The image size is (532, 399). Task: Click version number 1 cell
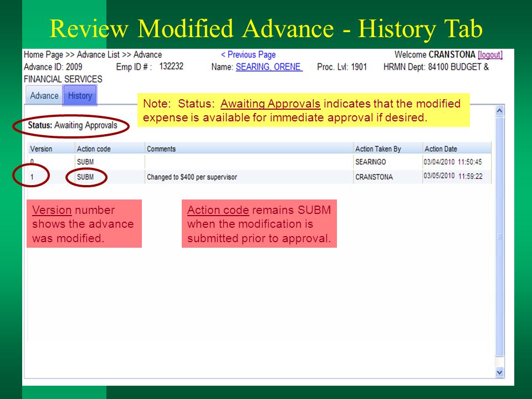coord(32,177)
